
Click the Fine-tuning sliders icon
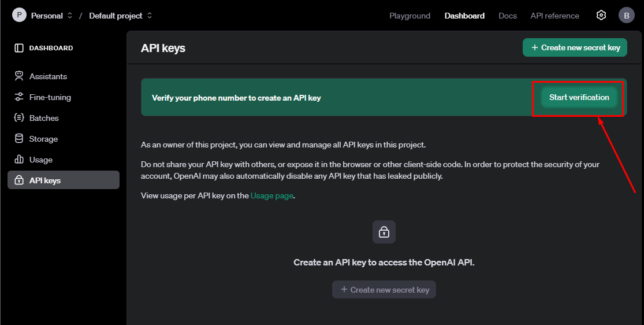[x=19, y=97]
